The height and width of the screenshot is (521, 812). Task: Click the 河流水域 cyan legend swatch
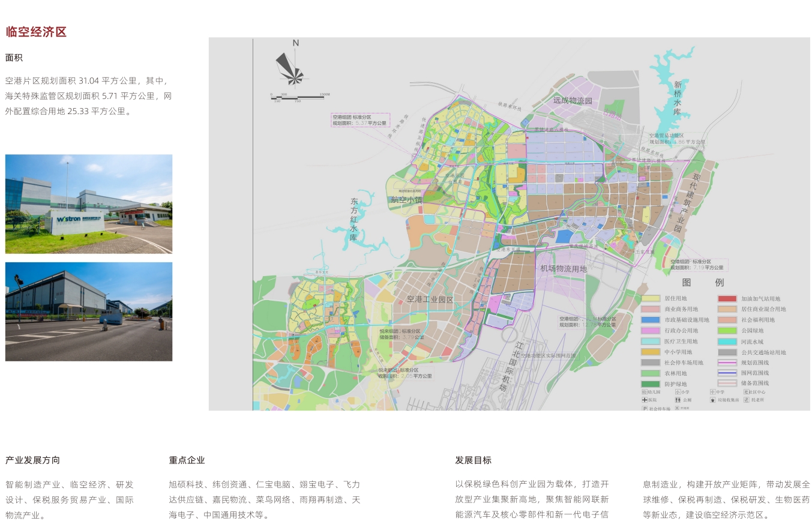(x=727, y=342)
